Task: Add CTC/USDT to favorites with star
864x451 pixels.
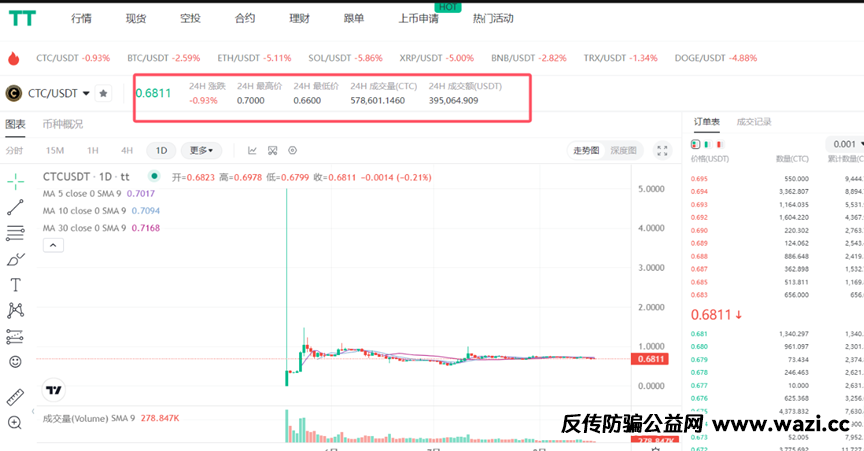Action: coord(103,93)
